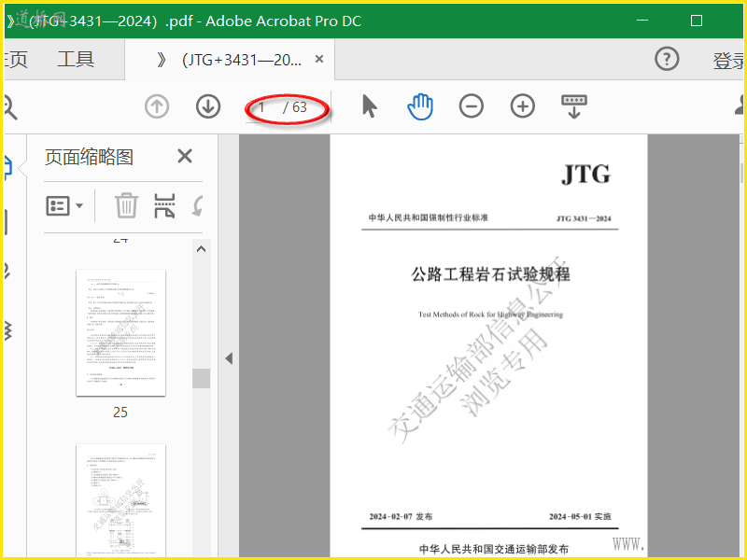Select page 25 thumbnail
Viewport: 747px width, 560px height.
(121, 332)
